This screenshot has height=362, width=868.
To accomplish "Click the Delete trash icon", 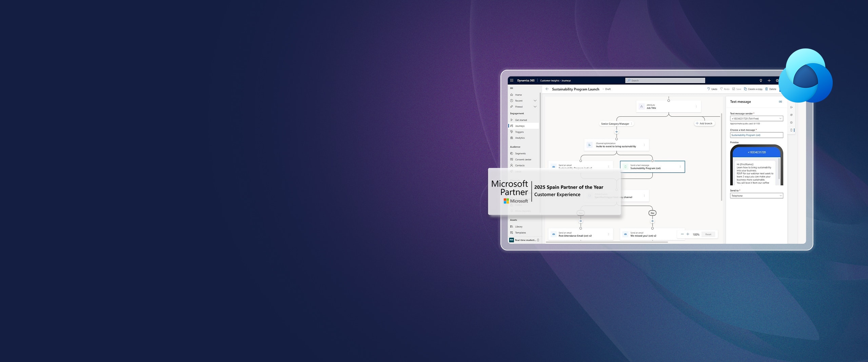I will point(767,89).
